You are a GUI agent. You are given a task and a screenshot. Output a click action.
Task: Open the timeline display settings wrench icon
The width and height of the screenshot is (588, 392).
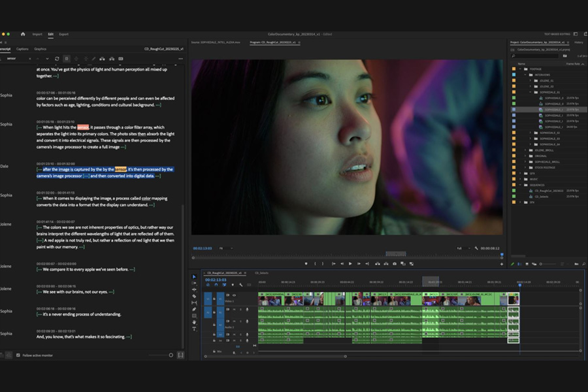tap(240, 285)
